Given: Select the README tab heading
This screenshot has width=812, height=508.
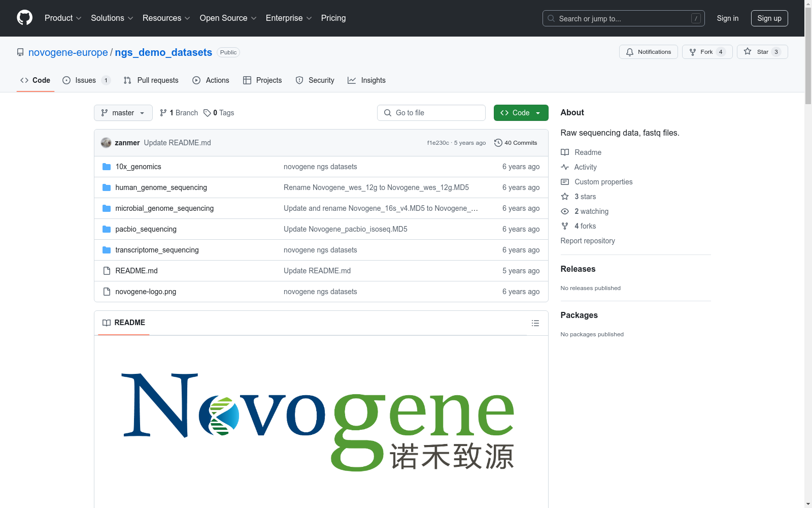Looking at the screenshot, I should 124,323.
